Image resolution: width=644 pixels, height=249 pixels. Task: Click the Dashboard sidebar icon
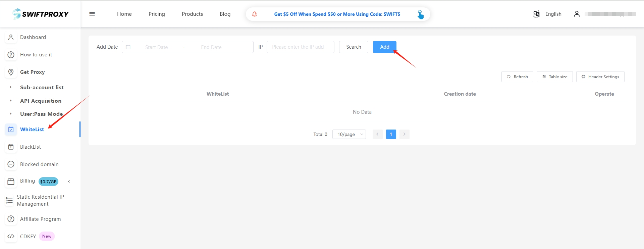click(11, 37)
